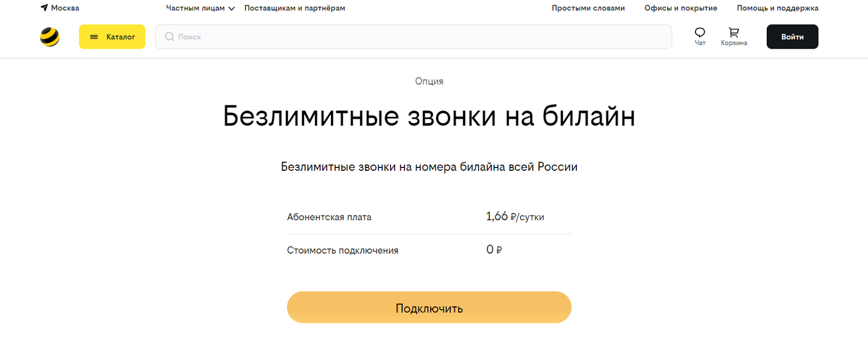The height and width of the screenshot is (337, 868).
Task: Open the Простыми словами link
Action: (588, 8)
